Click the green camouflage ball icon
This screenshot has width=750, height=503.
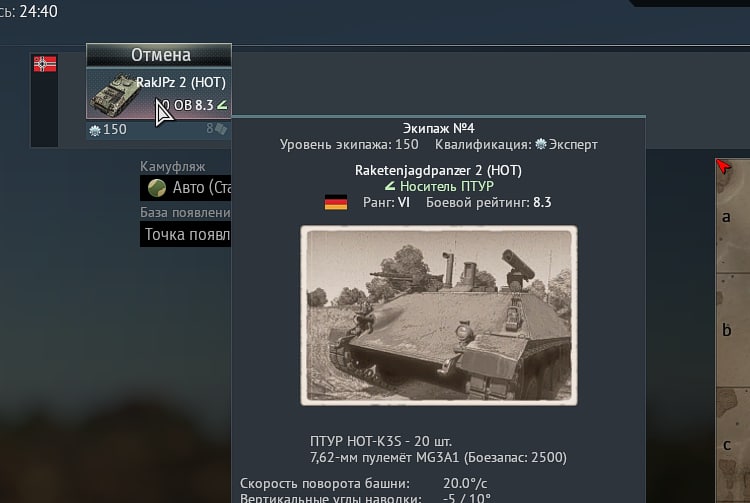[156, 188]
